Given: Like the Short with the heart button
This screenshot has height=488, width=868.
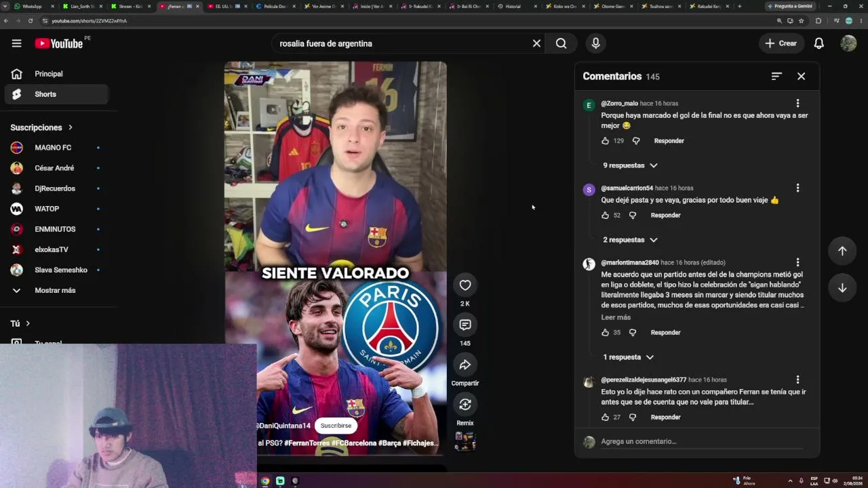Looking at the screenshot, I should pyautogui.click(x=465, y=285).
